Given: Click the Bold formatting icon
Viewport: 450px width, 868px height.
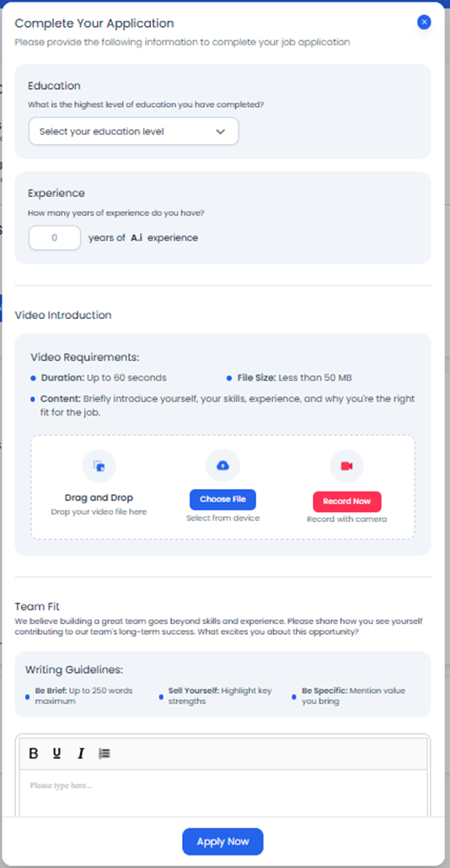Looking at the screenshot, I should [34, 754].
